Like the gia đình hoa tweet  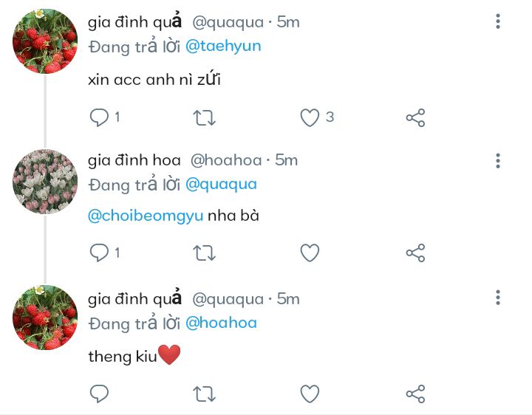pyautogui.click(x=310, y=253)
